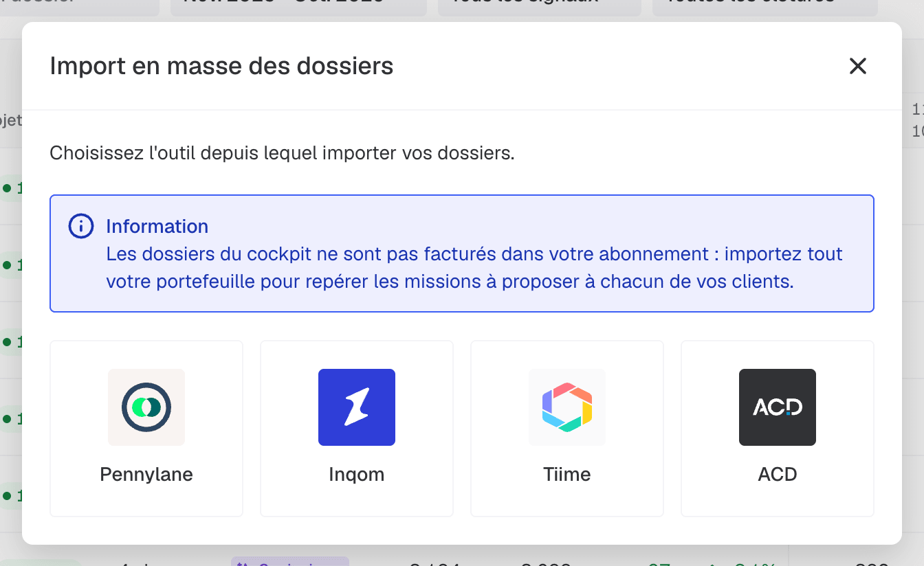This screenshot has height=566, width=924.
Task: Click the 'Les dossiers du cockpit' notice text
Action: 474,268
